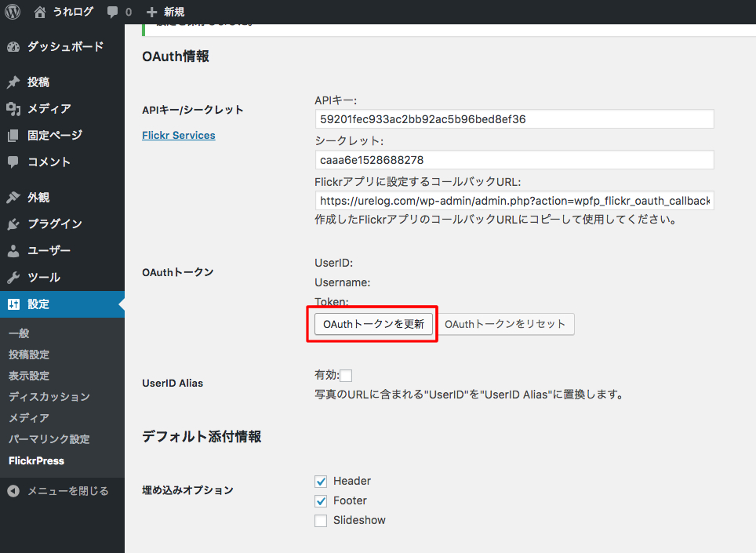Click the home icon beside うれログ
Image resolution: width=756 pixels, height=553 pixels.
coord(40,12)
